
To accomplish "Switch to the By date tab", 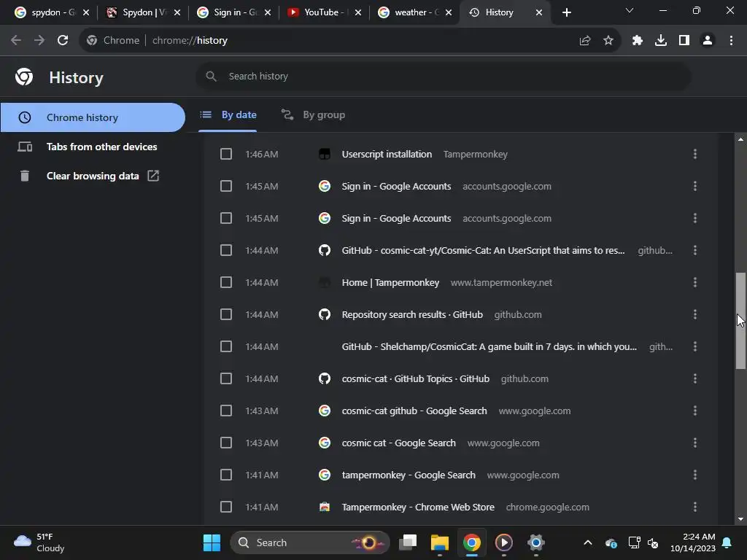I will [228, 114].
